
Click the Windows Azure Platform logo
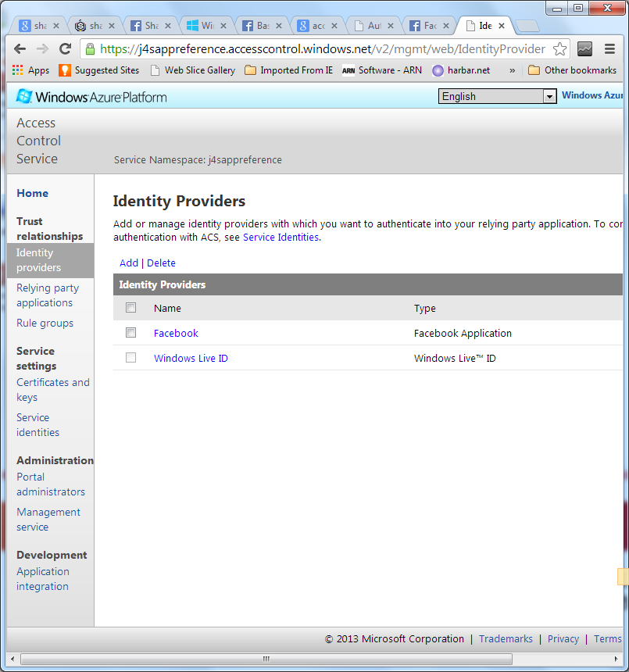pos(91,97)
